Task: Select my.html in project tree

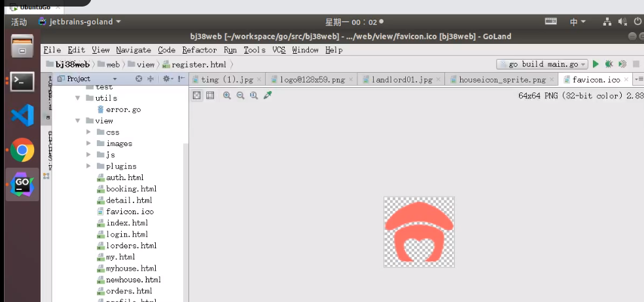Action: pos(116,257)
